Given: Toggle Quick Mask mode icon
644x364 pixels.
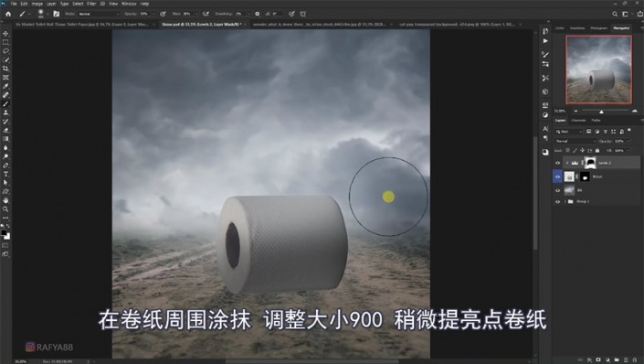Looking at the screenshot, I should point(5,245).
